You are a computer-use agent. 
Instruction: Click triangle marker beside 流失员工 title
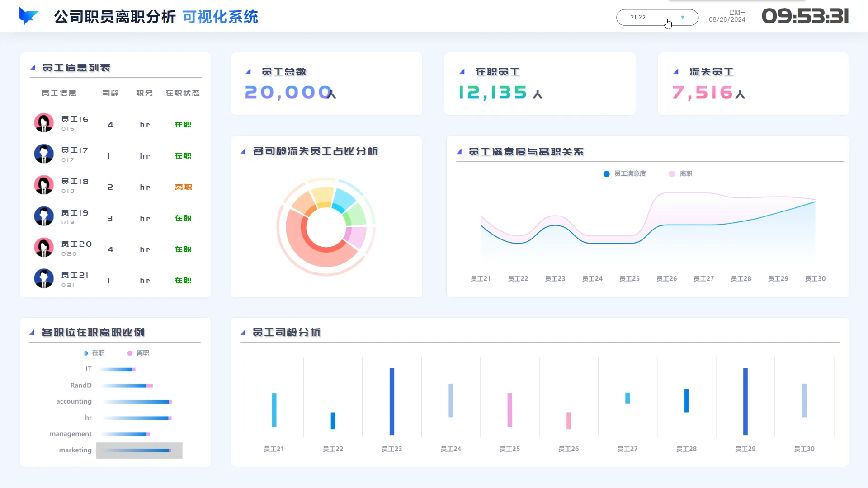pos(675,71)
